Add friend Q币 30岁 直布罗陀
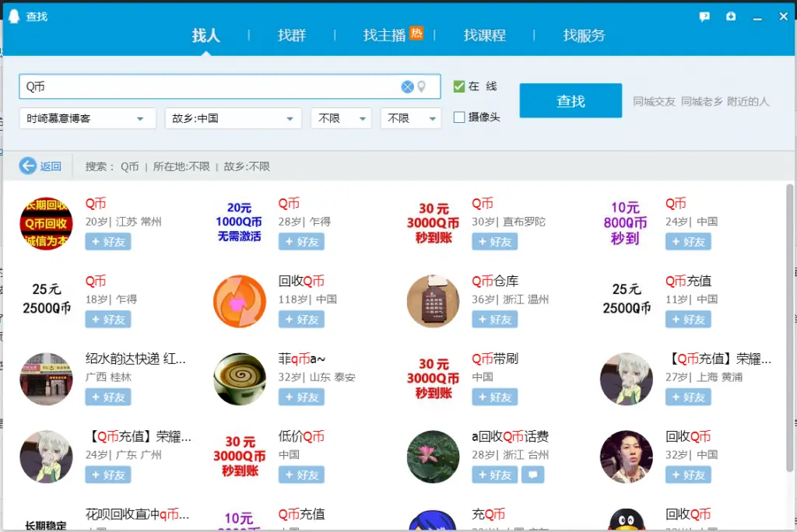 (x=494, y=242)
